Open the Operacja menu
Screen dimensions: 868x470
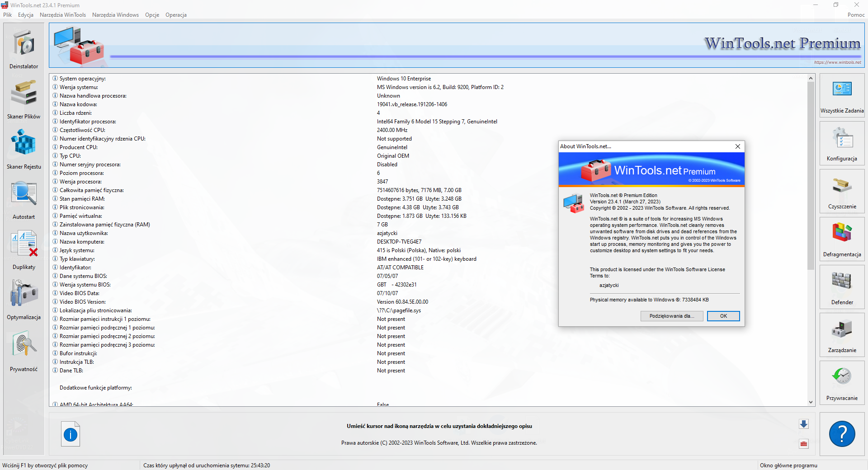(x=176, y=15)
